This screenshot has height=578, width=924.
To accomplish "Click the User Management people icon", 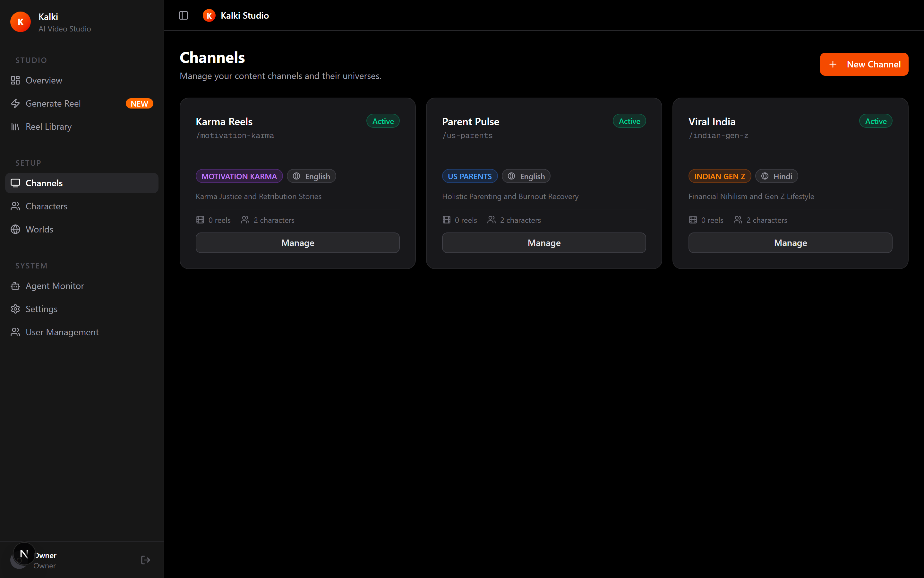I will click(x=15, y=332).
